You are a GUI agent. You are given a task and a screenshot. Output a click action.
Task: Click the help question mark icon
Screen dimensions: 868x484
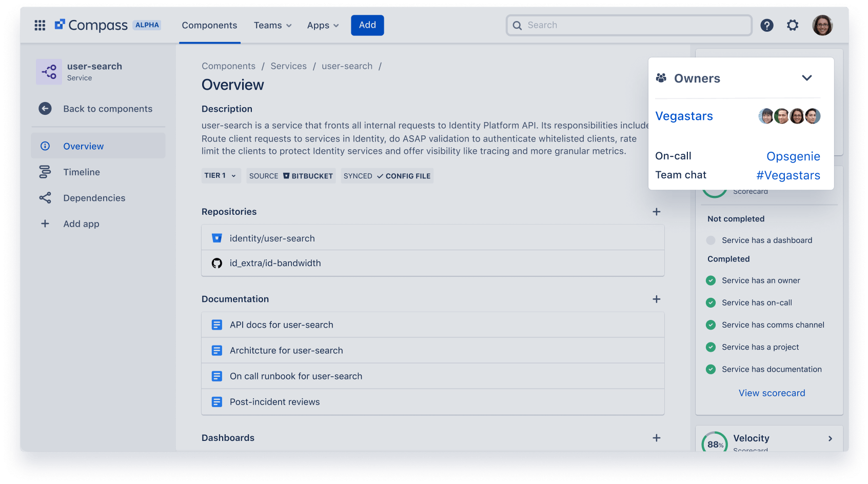click(x=767, y=25)
